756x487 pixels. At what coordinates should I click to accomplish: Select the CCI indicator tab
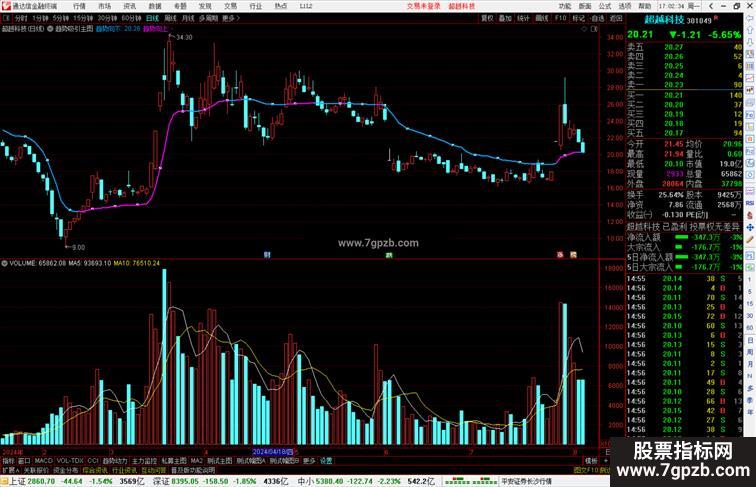(93, 461)
